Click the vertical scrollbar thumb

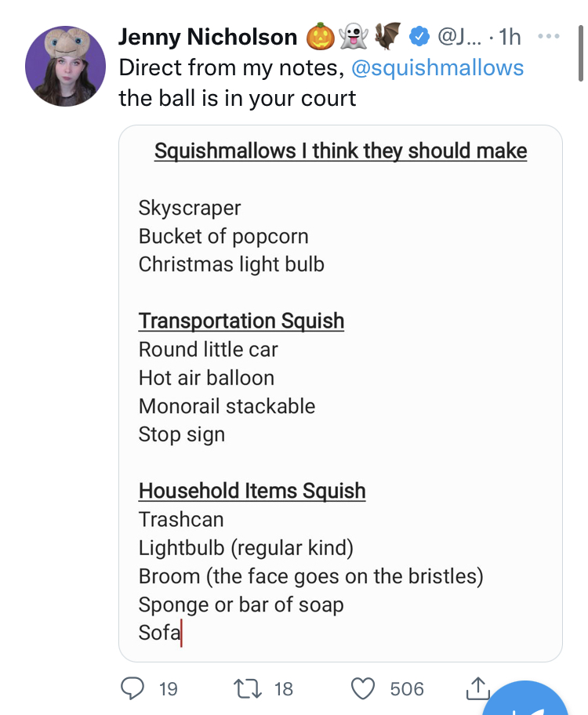click(581, 53)
